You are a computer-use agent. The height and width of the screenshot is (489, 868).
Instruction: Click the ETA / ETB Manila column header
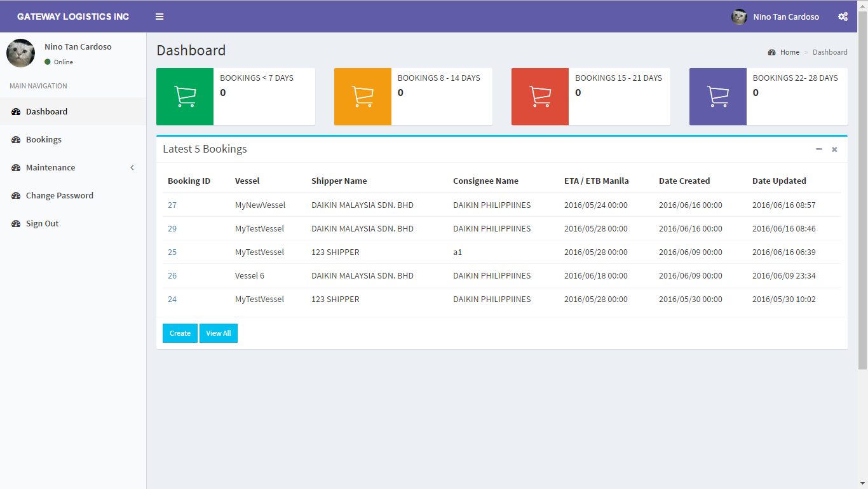click(597, 181)
